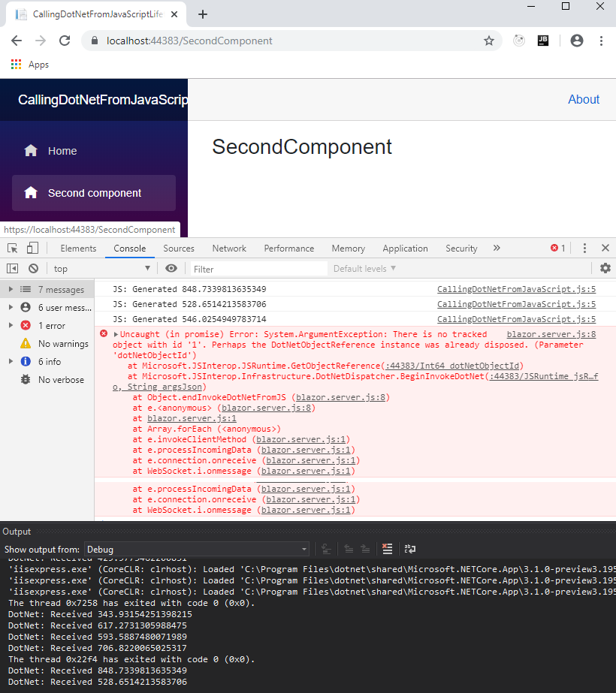The height and width of the screenshot is (693, 616).
Task: Select No warnings filter
Action: [x=47, y=344]
